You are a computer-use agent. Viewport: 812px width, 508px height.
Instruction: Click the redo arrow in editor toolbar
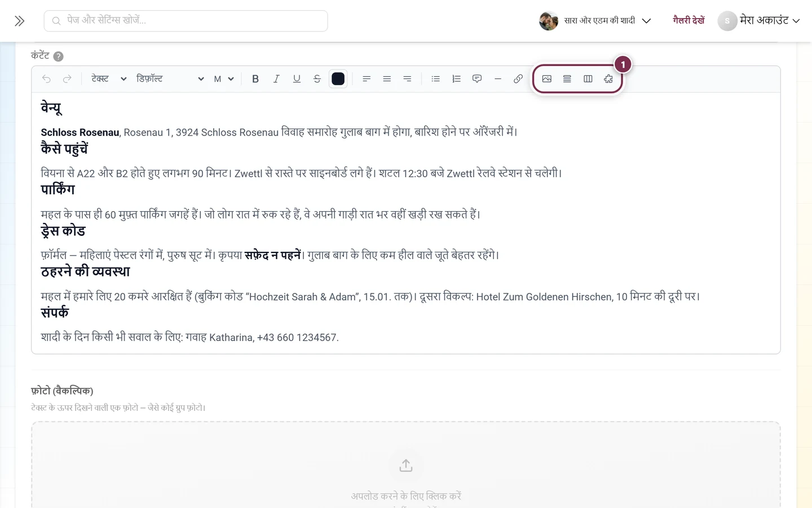point(67,79)
